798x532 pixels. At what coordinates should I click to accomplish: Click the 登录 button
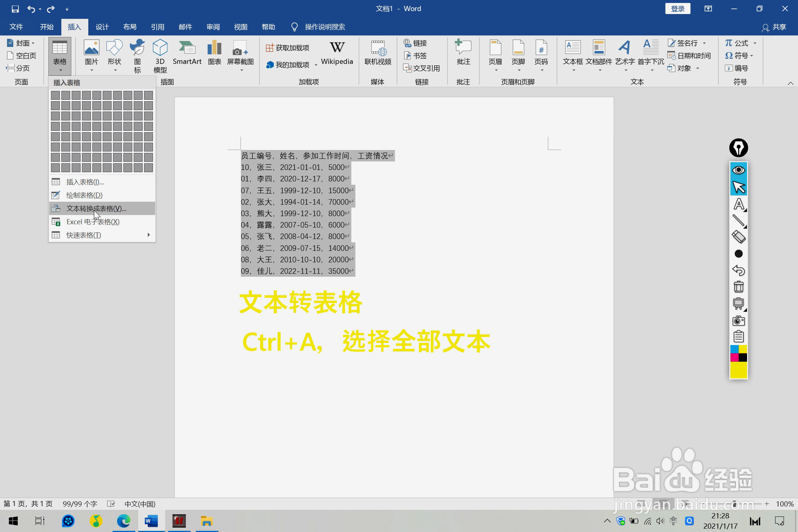(x=678, y=8)
